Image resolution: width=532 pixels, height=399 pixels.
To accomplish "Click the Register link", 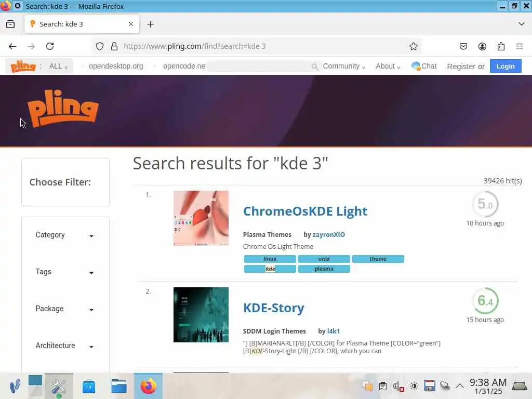I will click(461, 66).
